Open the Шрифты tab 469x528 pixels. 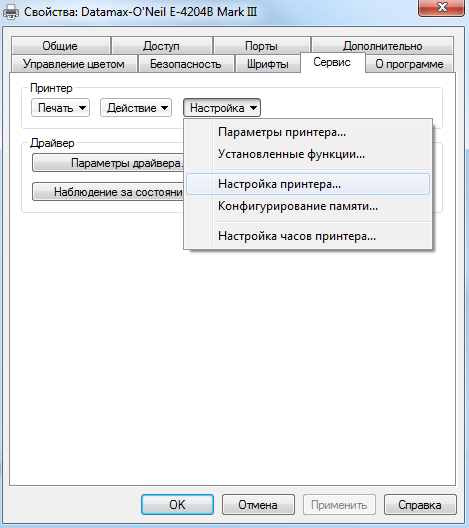coord(268,64)
